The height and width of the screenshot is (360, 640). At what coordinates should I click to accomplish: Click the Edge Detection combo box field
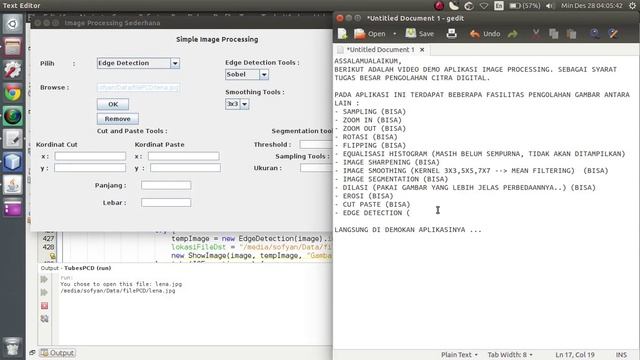pos(133,63)
